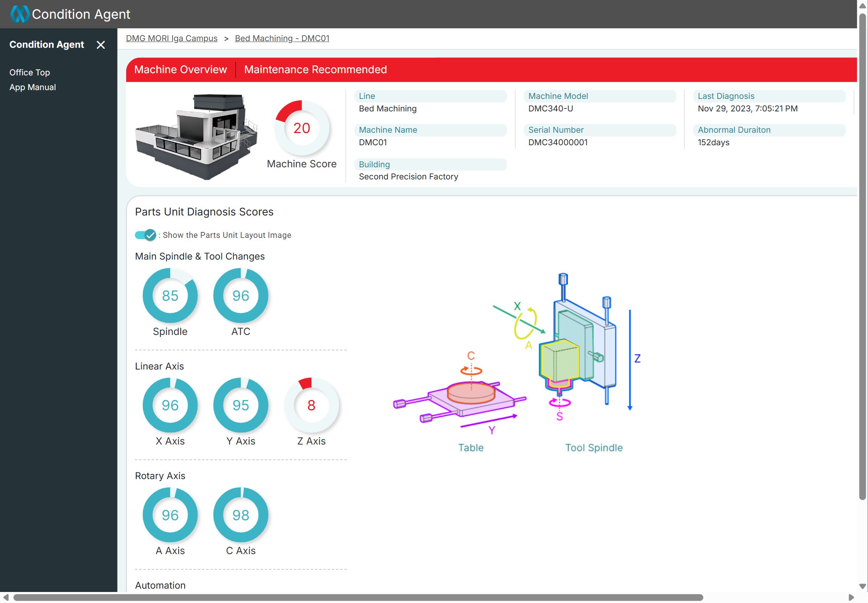Select the A Axis score gauge
This screenshot has width=868, height=603.
pyautogui.click(x=170, y=515)
